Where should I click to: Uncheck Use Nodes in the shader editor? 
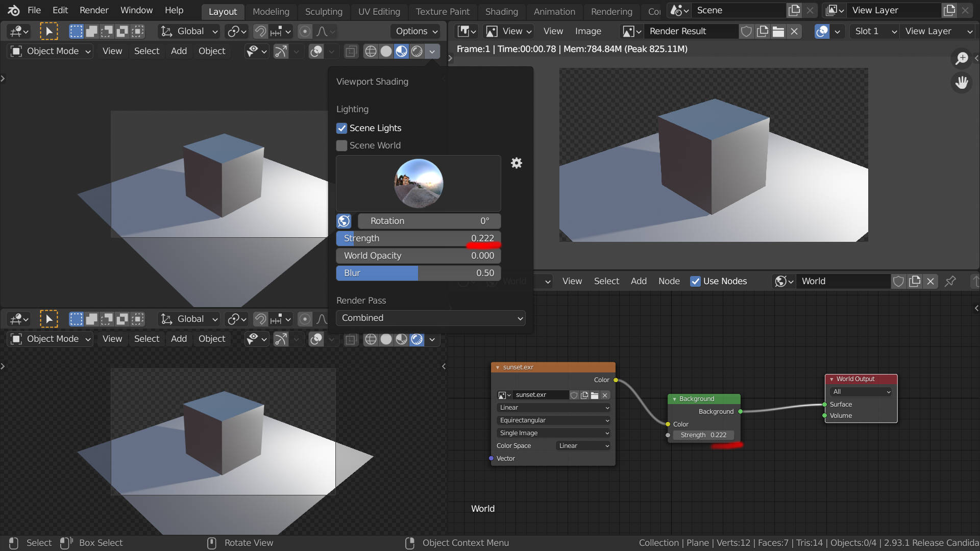[696, 281]
